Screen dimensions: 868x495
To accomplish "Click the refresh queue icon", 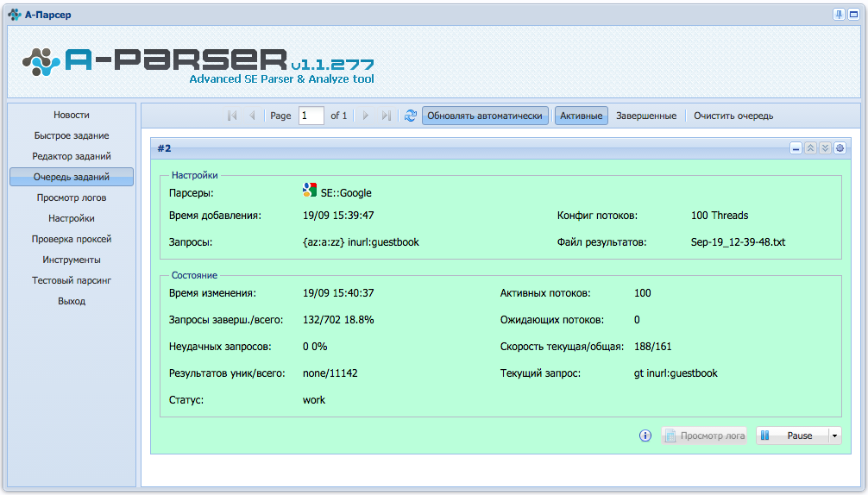I will click(410, 116).
